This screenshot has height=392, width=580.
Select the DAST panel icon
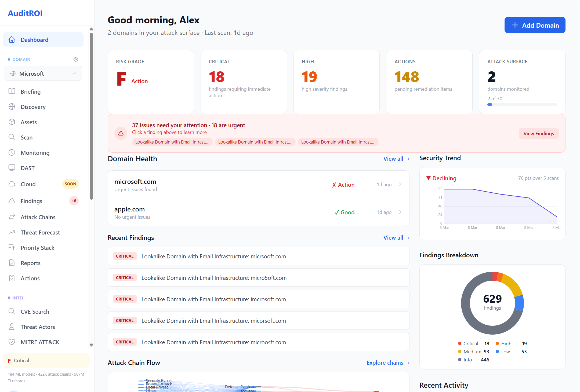point(12,168)
